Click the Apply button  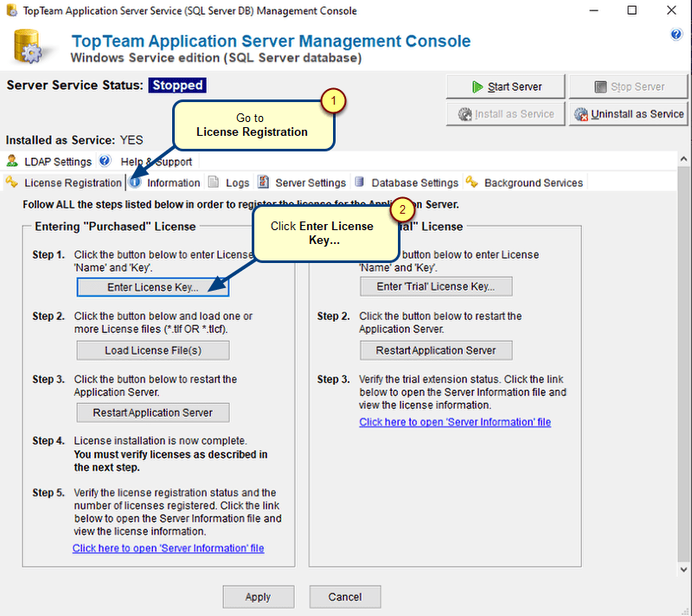click(258, 597)
